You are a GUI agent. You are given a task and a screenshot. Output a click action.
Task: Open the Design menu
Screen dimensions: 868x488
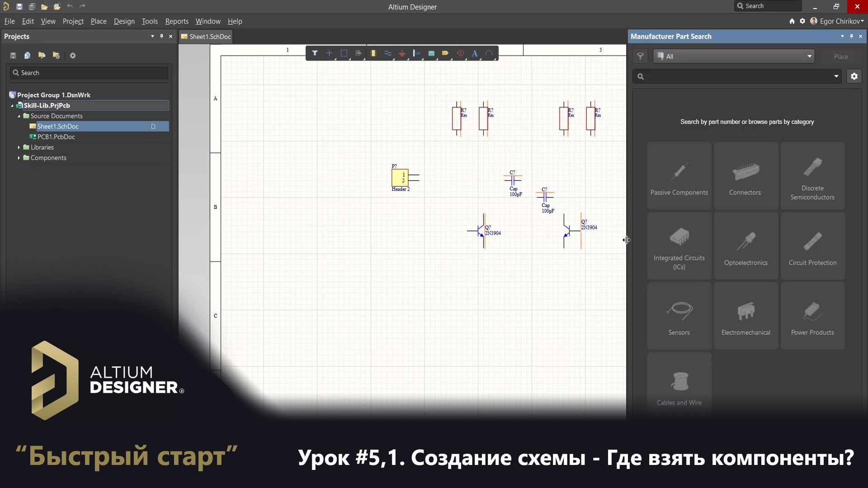(124, 21)
